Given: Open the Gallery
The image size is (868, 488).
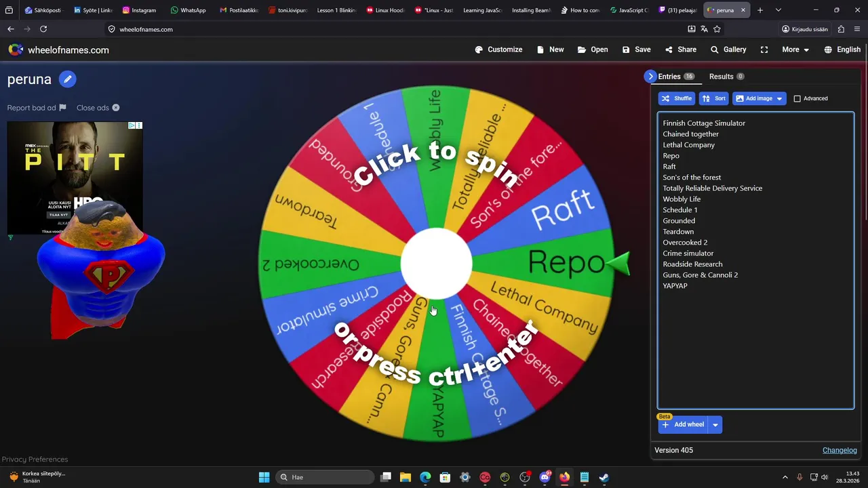Looking at the screenshot, I should pyautogui.click(x=728, y=49).
